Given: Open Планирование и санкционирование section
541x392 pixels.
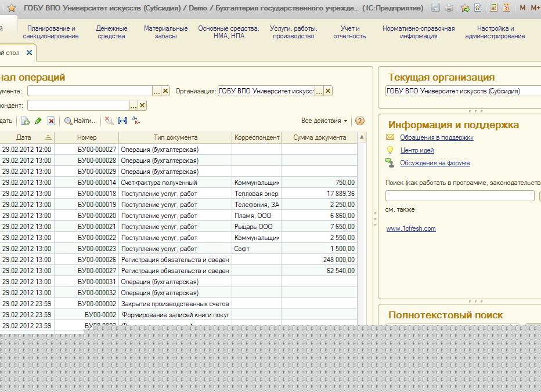Looking at the screenshot, I should coord(51,32).
